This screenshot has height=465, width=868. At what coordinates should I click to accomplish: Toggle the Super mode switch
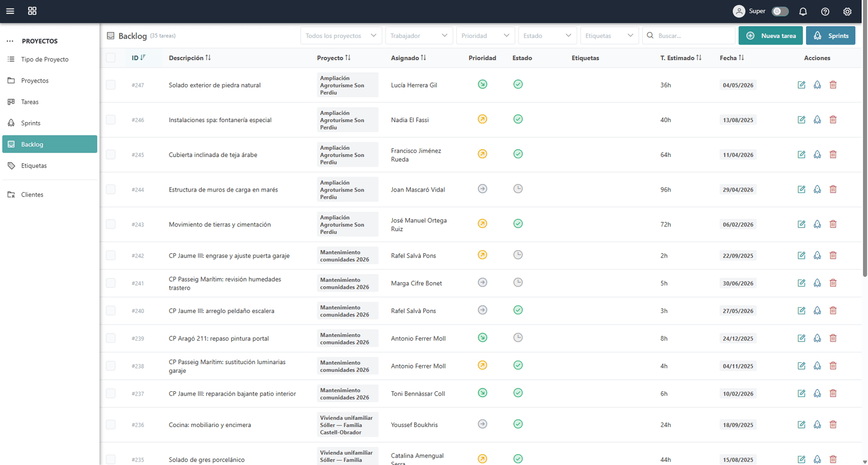coord(780,11)
